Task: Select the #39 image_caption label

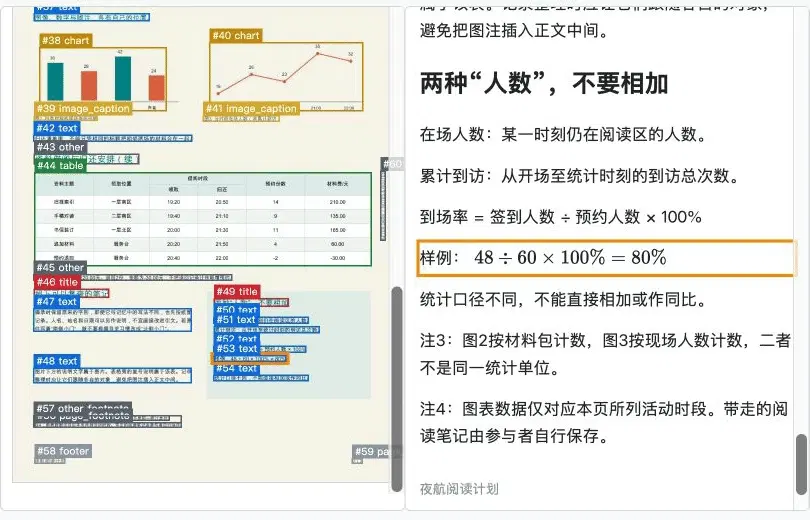Action: 83,108
